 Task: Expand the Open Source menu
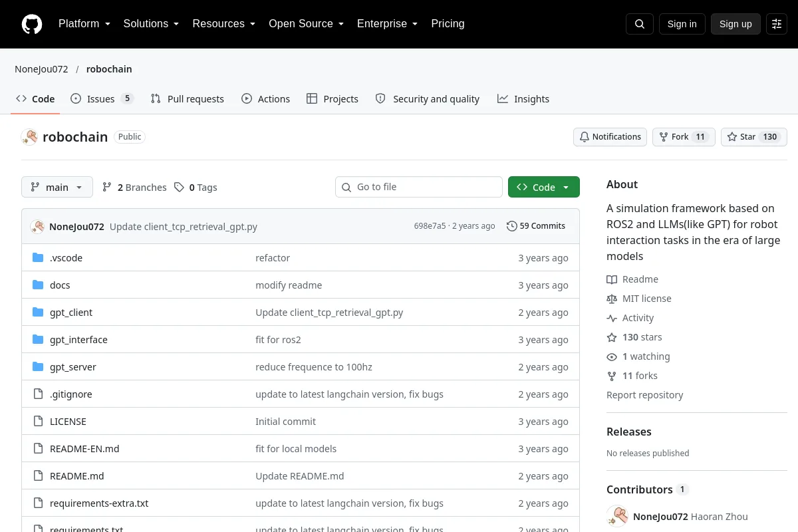(307, 24)
